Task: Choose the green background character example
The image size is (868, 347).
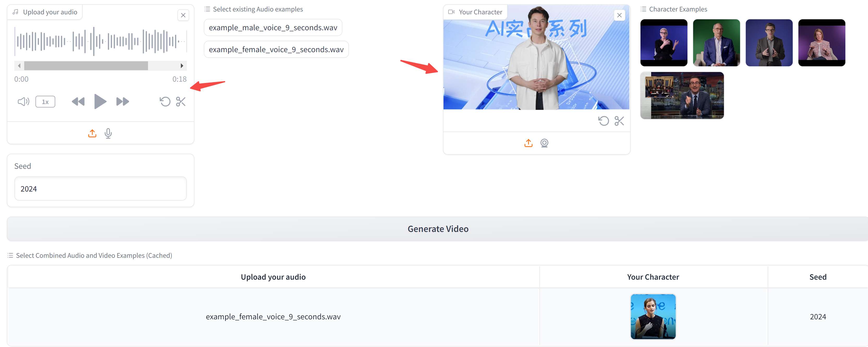Action: coord(716,43)
